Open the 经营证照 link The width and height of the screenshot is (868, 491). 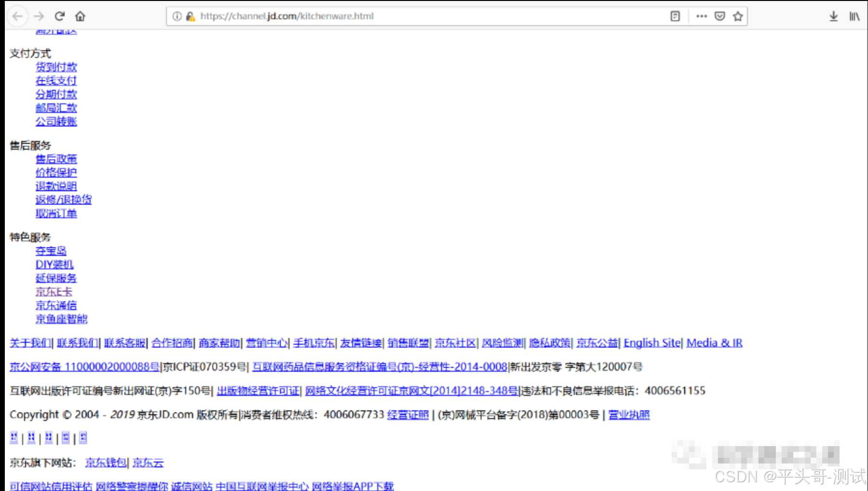point(408,415)
